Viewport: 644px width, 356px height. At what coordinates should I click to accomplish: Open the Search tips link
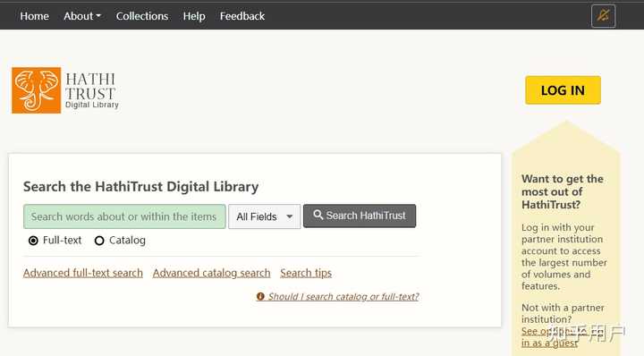pos(306,273)
